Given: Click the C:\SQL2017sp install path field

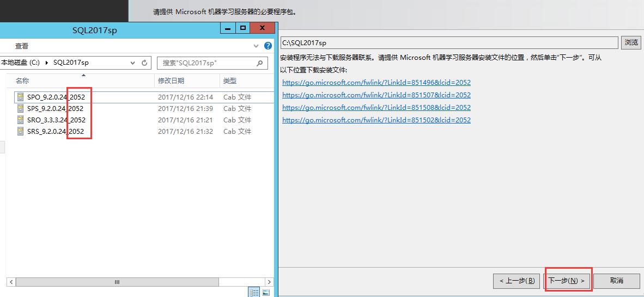Looking at the screenshot, I should pos(449,42).
